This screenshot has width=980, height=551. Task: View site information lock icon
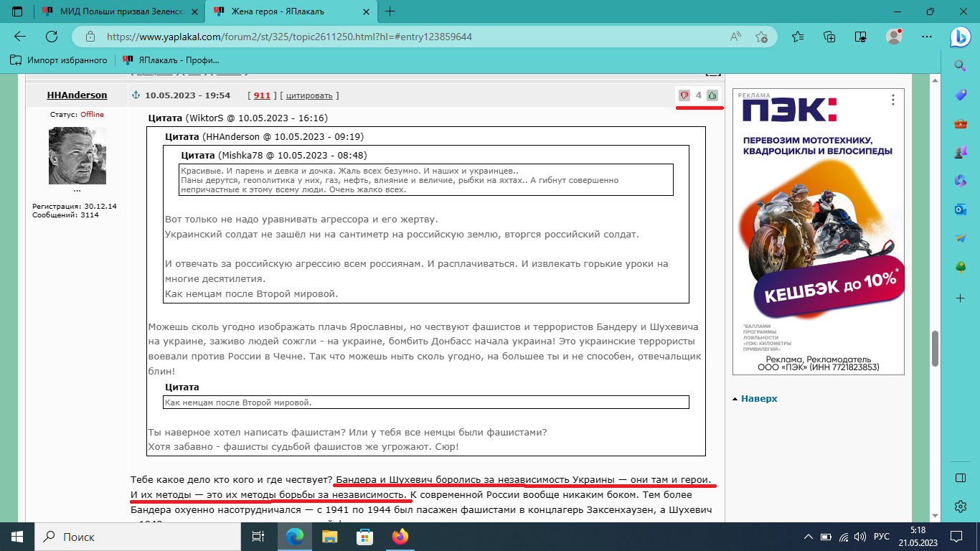coord(90,37)
